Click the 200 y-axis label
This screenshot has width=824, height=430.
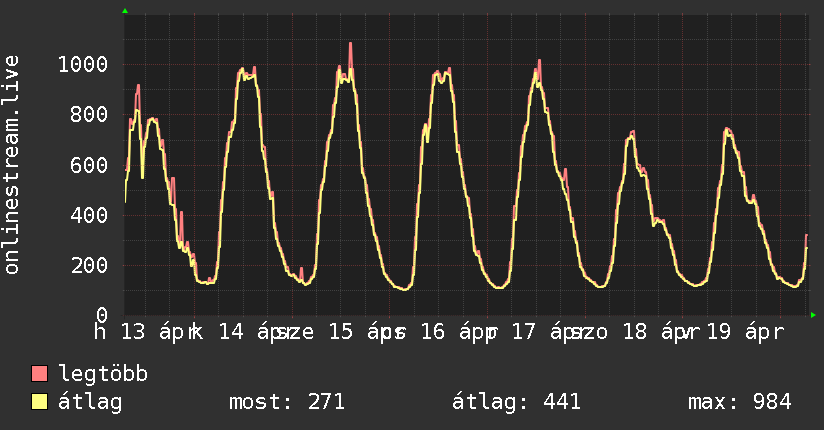click(88, 265)
